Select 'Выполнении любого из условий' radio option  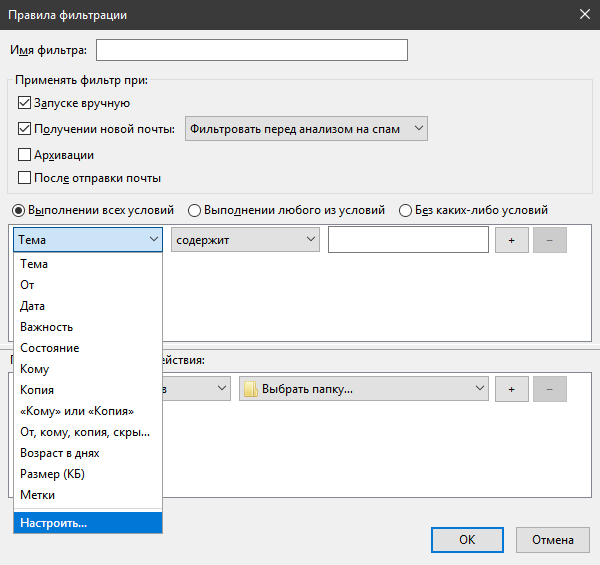[x=195, y=210]
